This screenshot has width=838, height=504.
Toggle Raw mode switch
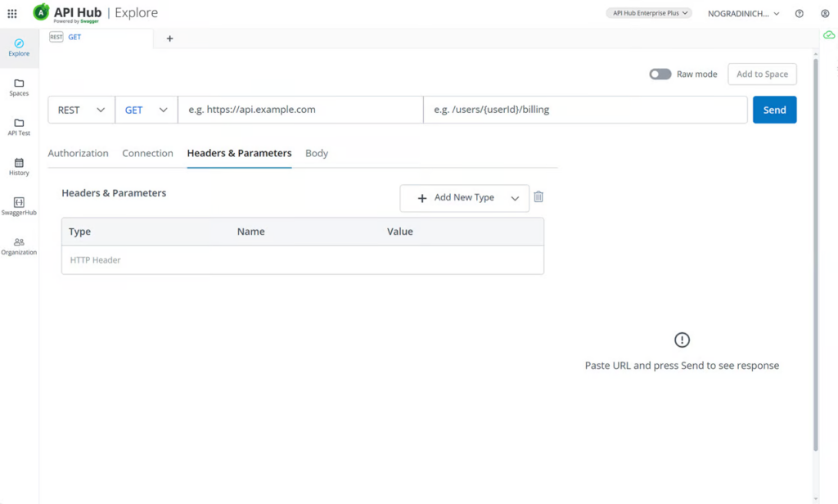point(660,74)
